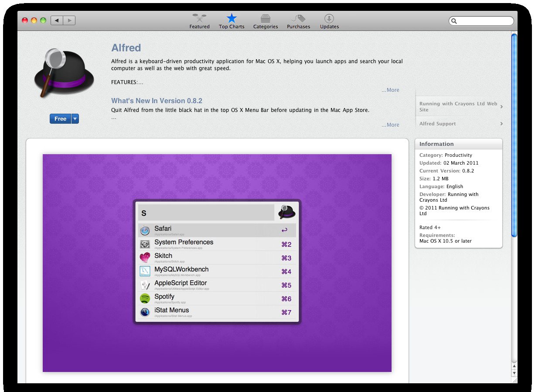Click the Information panel header

[x=459, y=144]
